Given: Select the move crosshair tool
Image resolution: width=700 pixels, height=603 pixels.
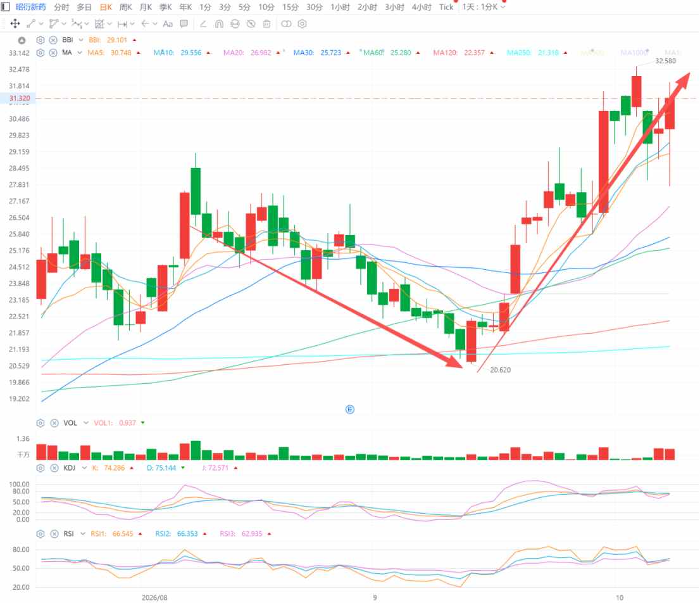Looking at the screenshot, I should click(x=15, y=23).
